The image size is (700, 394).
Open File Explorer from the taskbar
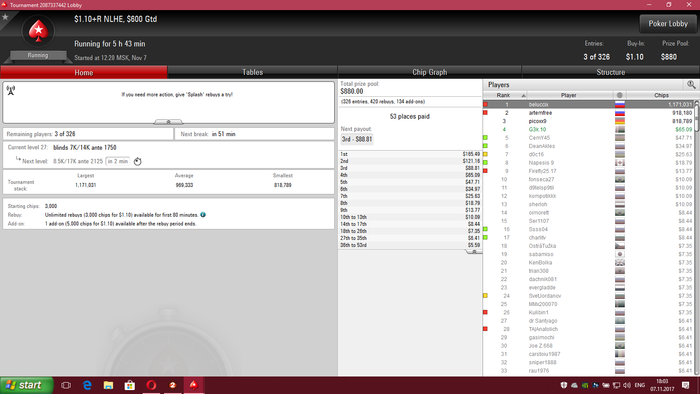point(108,385)
